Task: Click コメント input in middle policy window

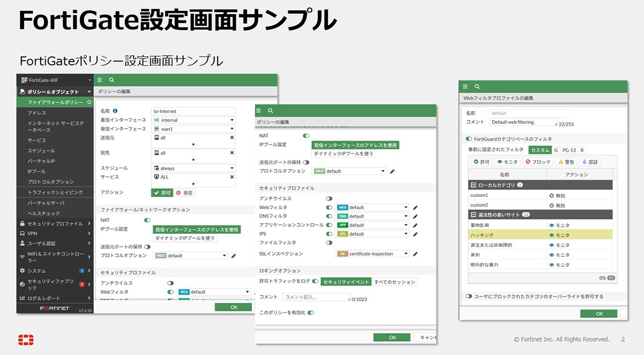Action: (x=316, y=297)
